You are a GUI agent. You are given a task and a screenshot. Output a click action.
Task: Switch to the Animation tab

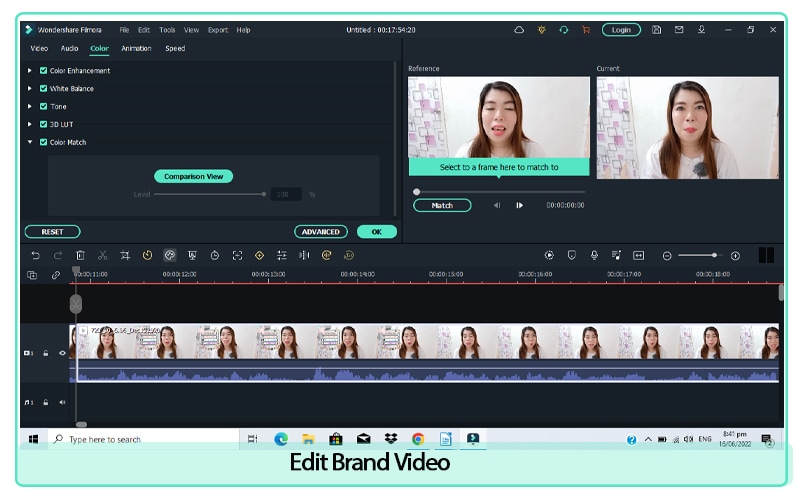(136, 48)
